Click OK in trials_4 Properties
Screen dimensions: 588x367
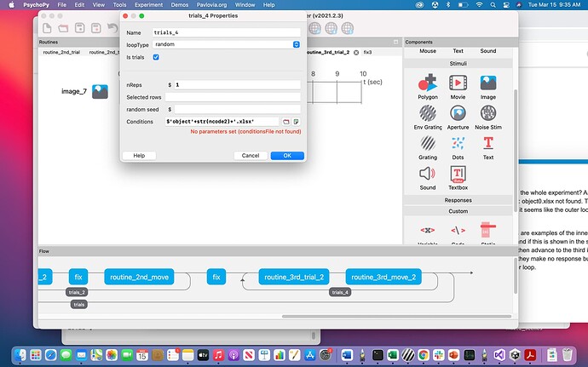tap(287, 156)
